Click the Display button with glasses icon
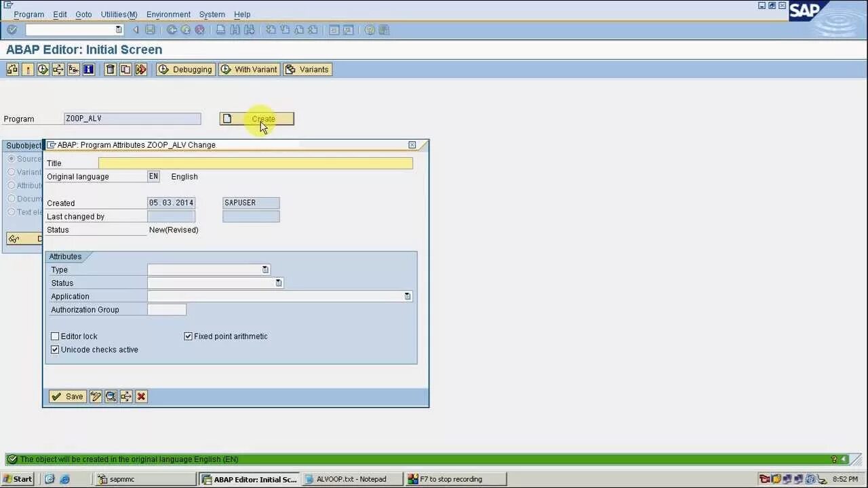Image resolution: width=868 pixels, height=488 pixels. pyautogui.click(x=24, y=239)
